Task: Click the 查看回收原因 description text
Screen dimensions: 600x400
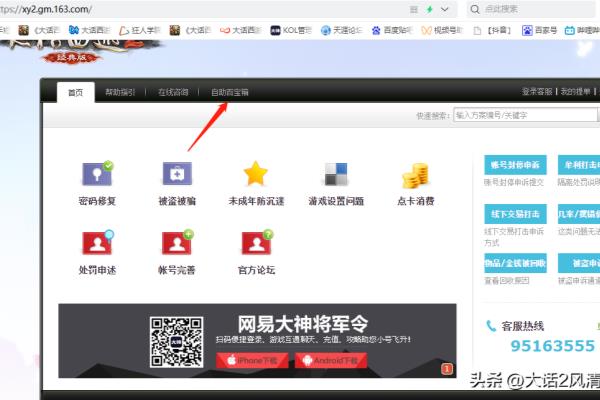Action: 507,281
